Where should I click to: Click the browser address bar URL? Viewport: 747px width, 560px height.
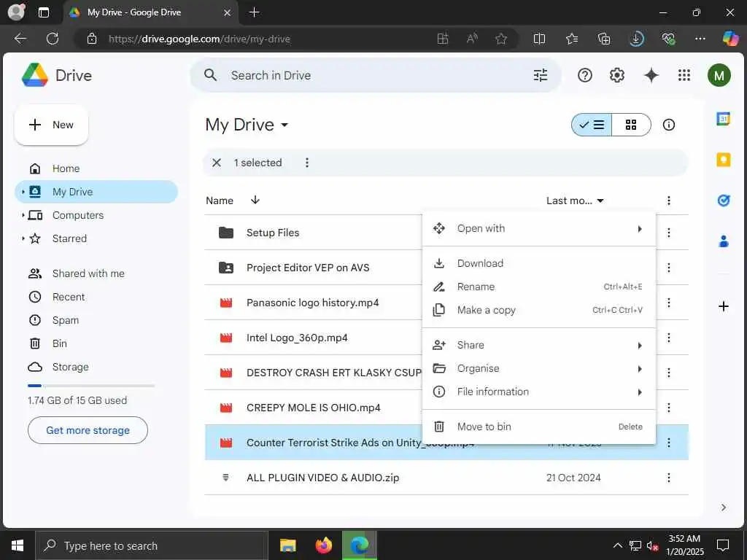[199, 39]
